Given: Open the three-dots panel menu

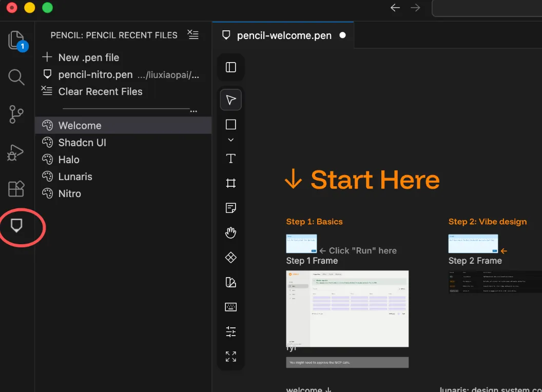Looking at the screenshot, I should tap(193, 111).
